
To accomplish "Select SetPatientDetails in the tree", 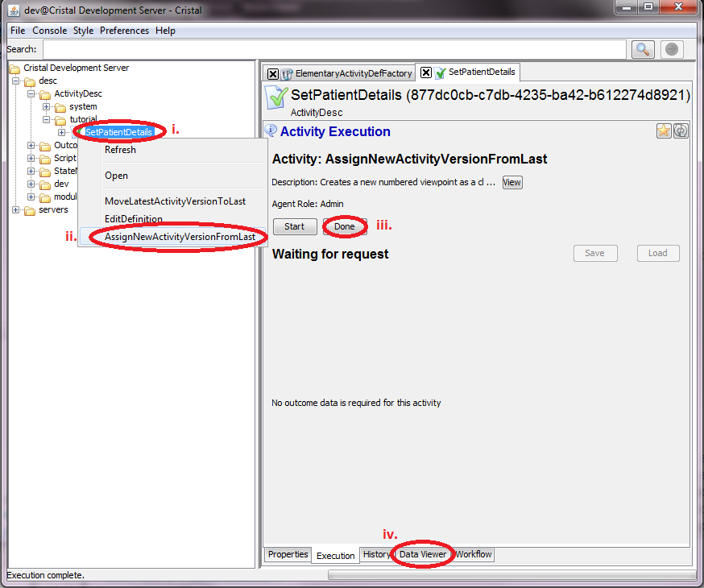I will click(119, 132).
